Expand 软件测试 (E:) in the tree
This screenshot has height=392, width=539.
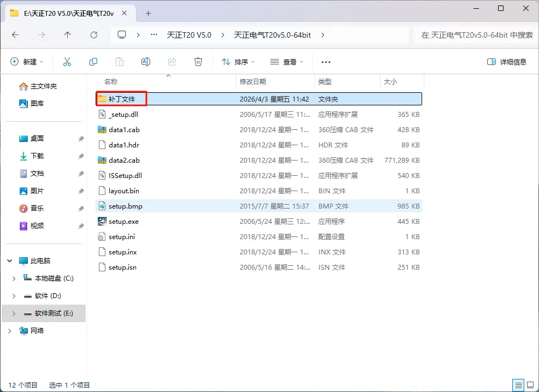[14, 314]
